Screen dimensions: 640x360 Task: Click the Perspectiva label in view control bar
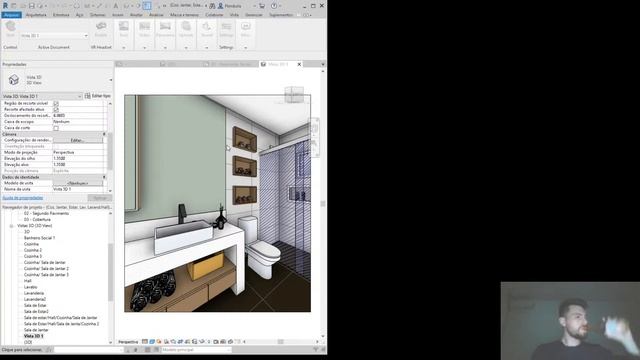coord(128,342)
